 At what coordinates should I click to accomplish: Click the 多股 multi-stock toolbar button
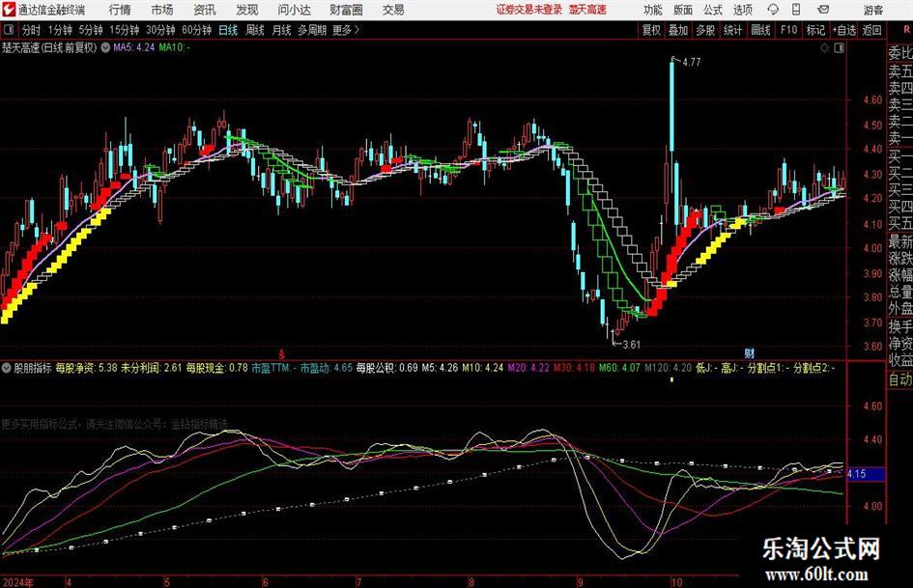point(705,30)
